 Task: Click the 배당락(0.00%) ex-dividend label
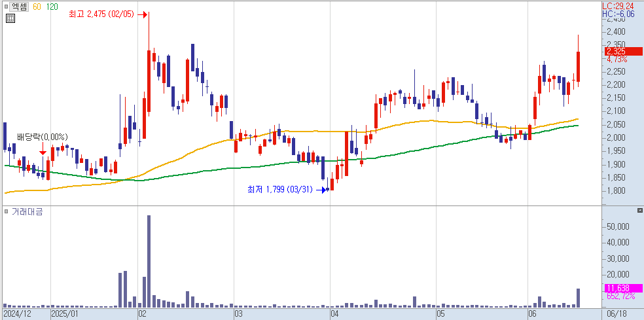pyautogui.click(x=43, y=137)
